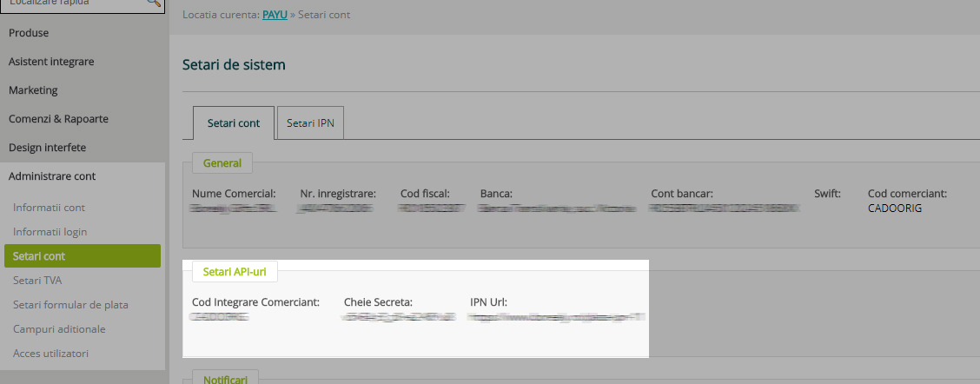Expand the Asistent integrare section
Viewport: 980px width, 384px height.
[51, 62]
